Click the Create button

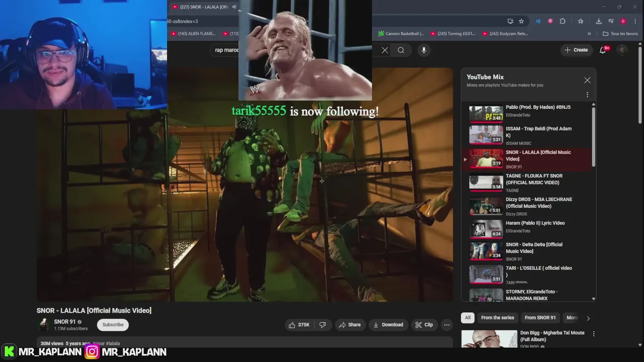click(576, 50)
